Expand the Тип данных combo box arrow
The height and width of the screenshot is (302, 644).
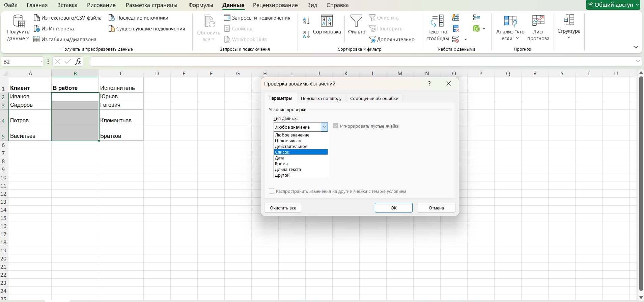324,127
